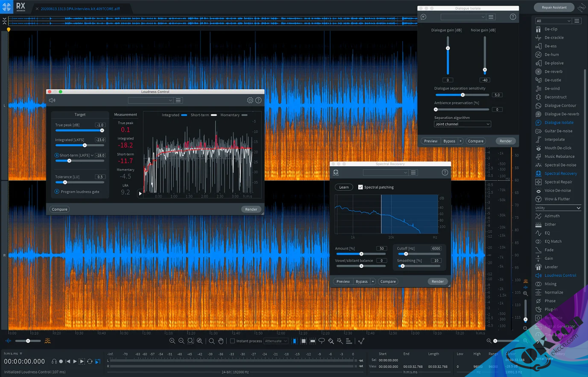Open the Loudness Control preset dropdown
588x377 pixels.
click(x=150, y=100)
